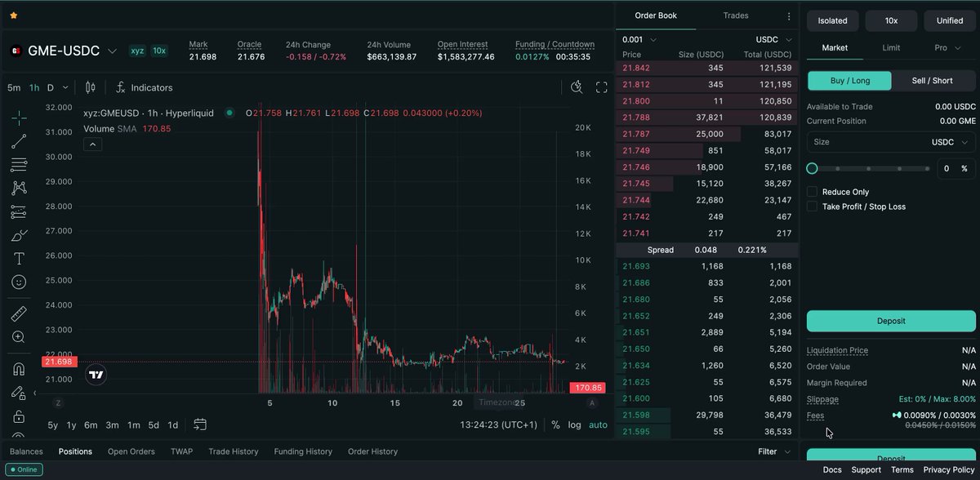Click the size percent input box
The width and height of the screenshot is (980, 480).
956,168
